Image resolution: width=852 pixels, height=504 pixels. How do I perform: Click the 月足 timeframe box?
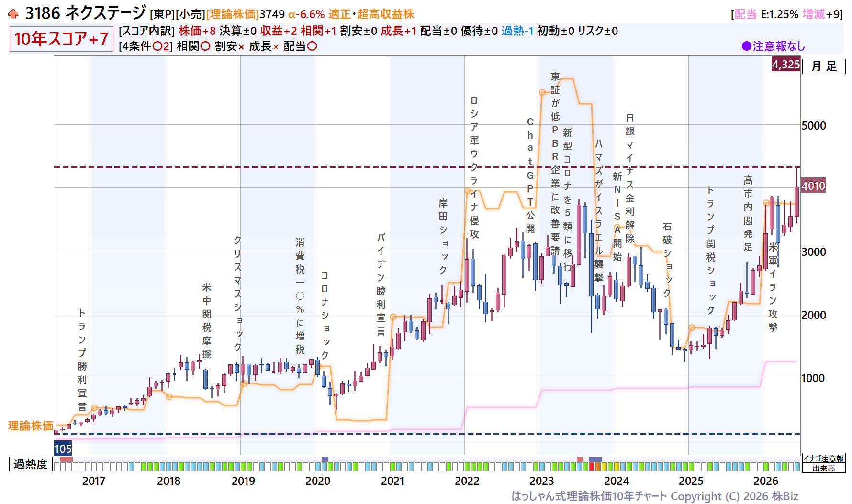click(x=824, y=66)
